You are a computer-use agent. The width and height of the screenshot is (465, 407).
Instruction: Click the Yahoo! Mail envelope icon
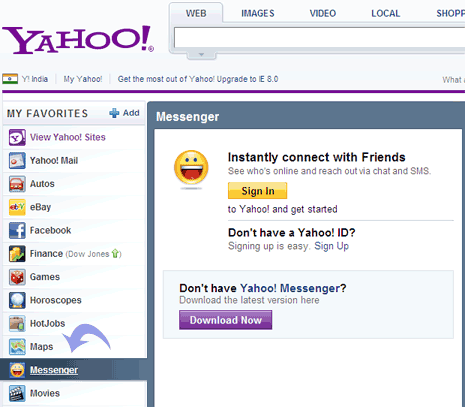pyautogui.click(x=17, y=161)
